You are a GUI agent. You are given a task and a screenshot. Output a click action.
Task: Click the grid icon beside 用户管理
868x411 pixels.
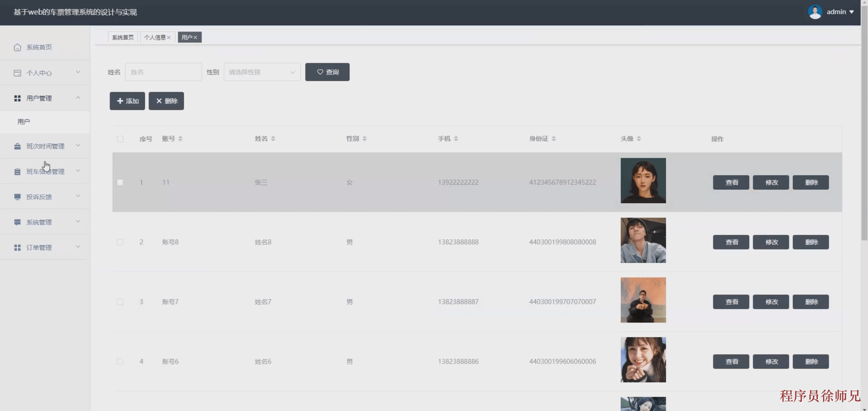tap(17, 98)
